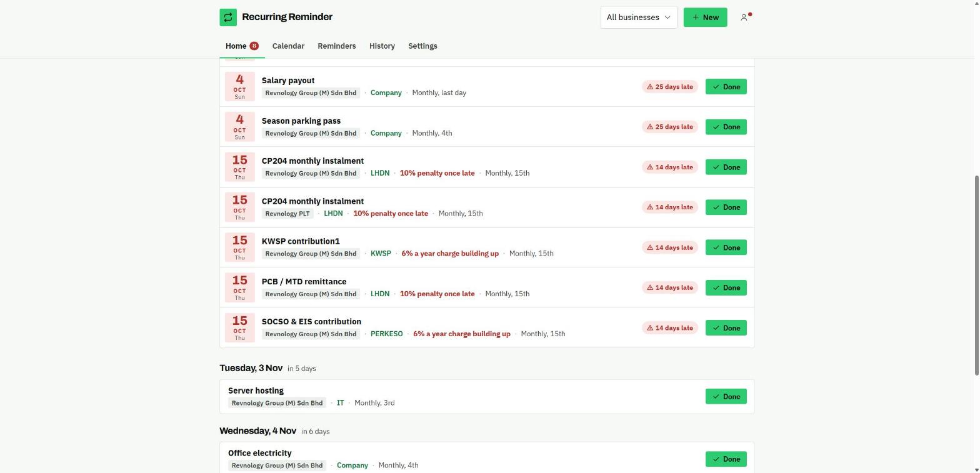This screenshot has width=980, height=473.
Task: Go to the Reminders tab
Action: tap(337, 46)
